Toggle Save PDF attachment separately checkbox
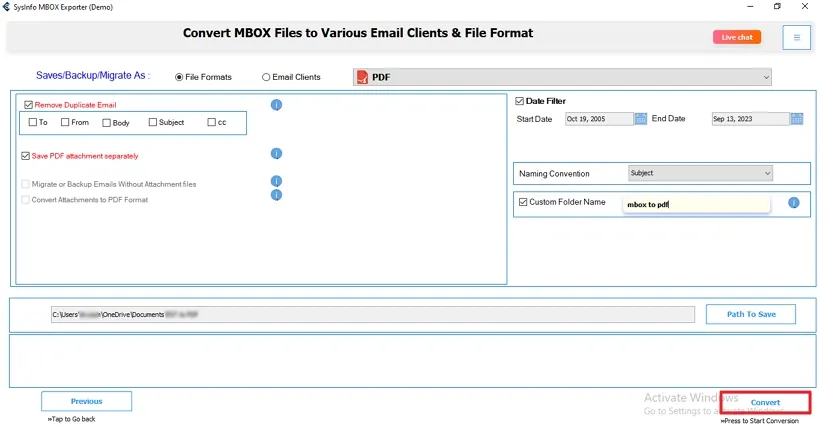 (x=25, y=156)
